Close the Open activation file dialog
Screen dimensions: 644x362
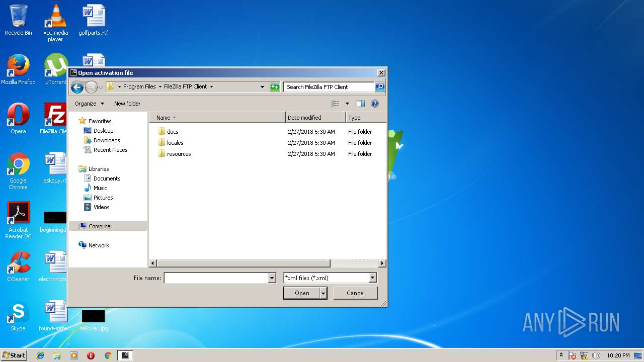click(x=381, y=73)
